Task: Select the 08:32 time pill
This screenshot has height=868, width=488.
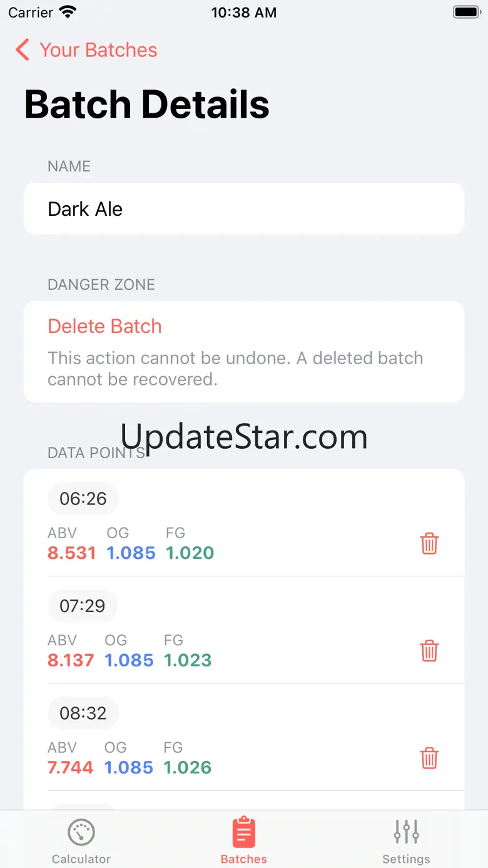Action: pyautogui.click(x=83, y=713)
